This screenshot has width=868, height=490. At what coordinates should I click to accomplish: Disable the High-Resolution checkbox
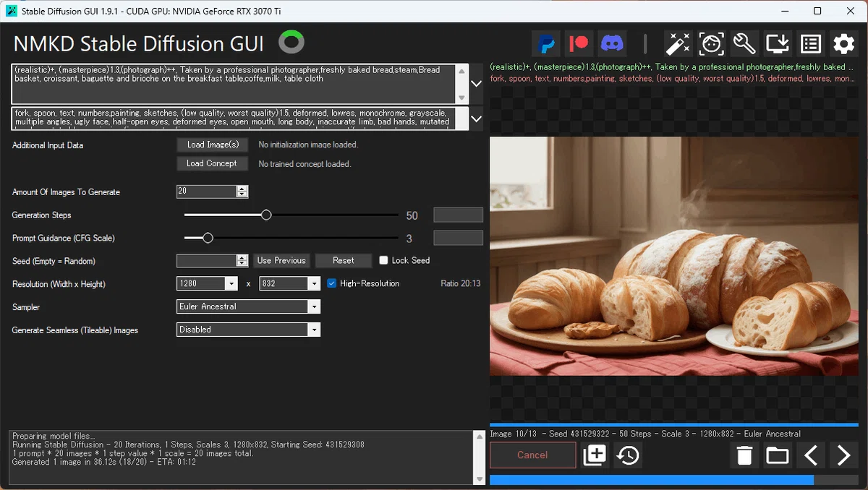332,283
